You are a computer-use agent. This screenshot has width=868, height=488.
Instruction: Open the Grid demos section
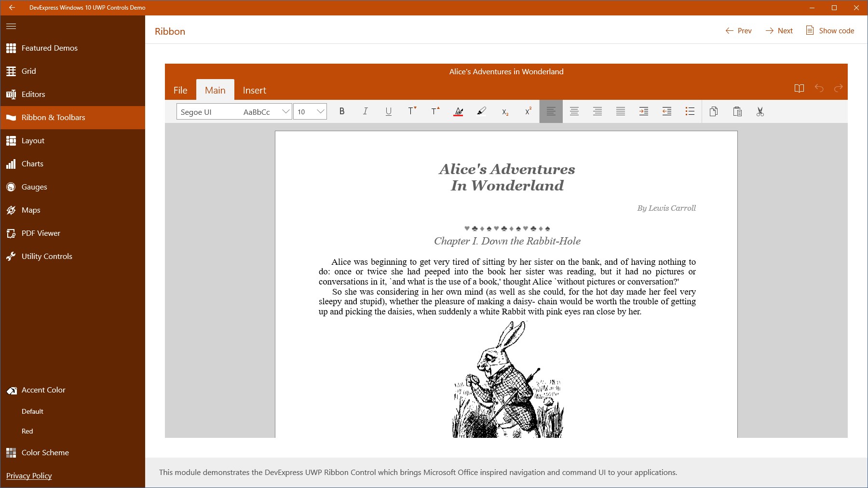73,71
